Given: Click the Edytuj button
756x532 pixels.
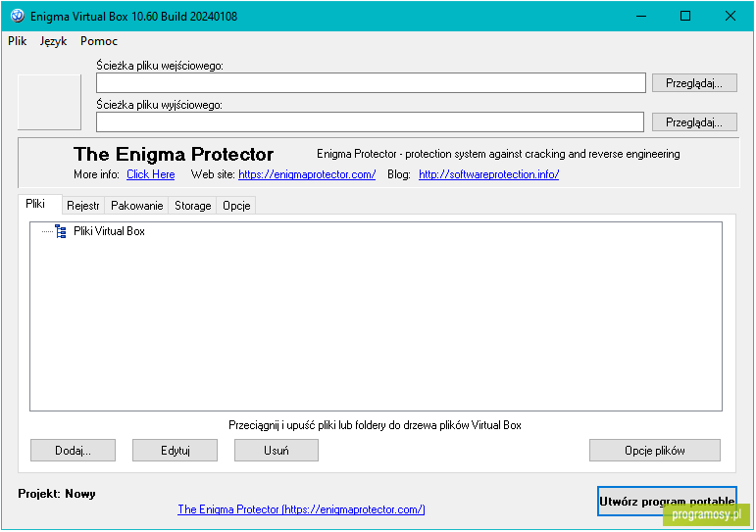Looking at the screenshot, I should click(x=175, y=450).
